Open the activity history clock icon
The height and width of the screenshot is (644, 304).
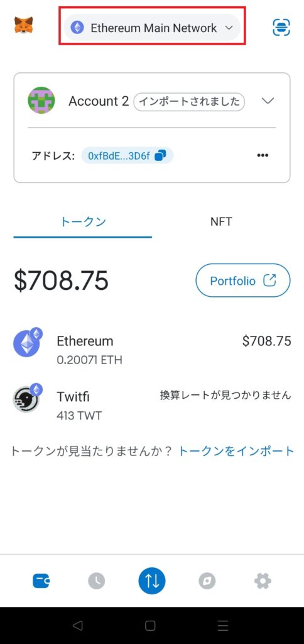coord(96,580)
